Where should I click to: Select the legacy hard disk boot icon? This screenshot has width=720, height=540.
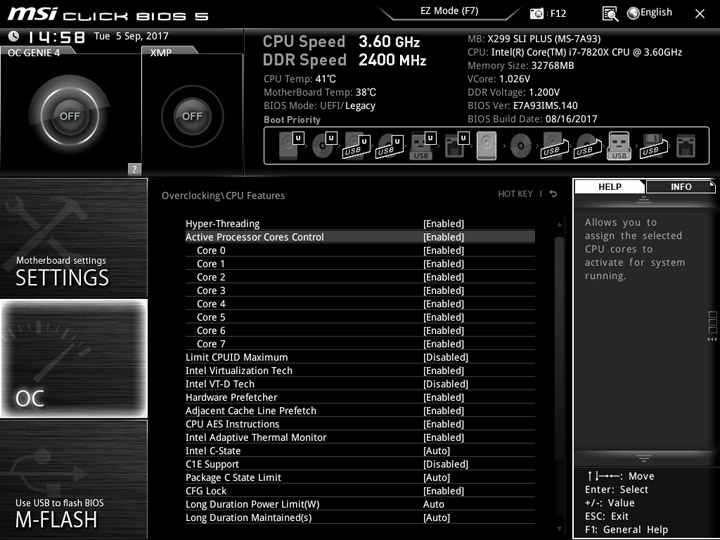pos(487,146)
